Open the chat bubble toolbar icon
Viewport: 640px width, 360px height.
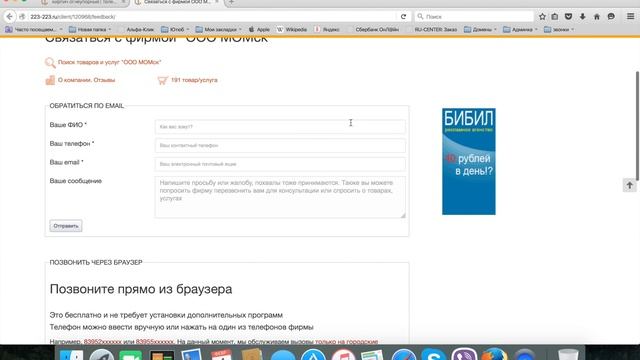click(x=611, y=17)
